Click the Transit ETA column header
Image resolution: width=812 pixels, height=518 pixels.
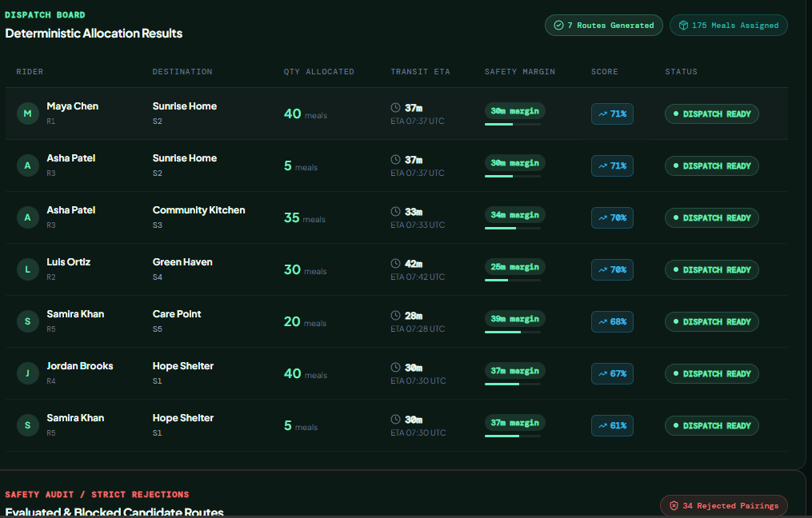click(x=421, y=71)
